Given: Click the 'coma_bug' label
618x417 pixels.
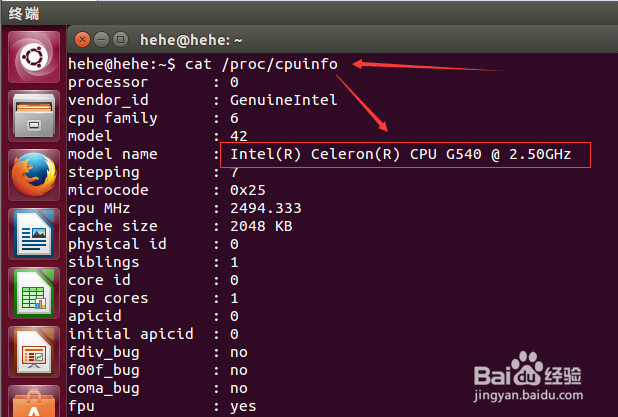Looking at the screenshot, I should pyautogui.click(x=104, y=389).
